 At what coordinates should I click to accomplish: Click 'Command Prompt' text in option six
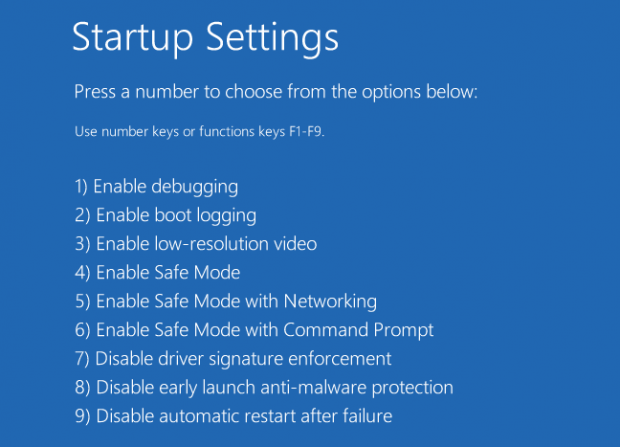(x=358, y=331)
